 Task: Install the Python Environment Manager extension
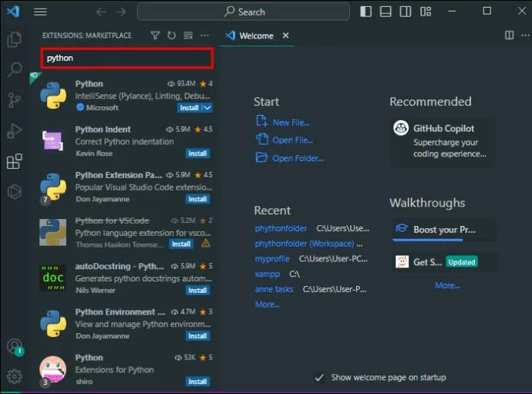[x=197, y=336]
